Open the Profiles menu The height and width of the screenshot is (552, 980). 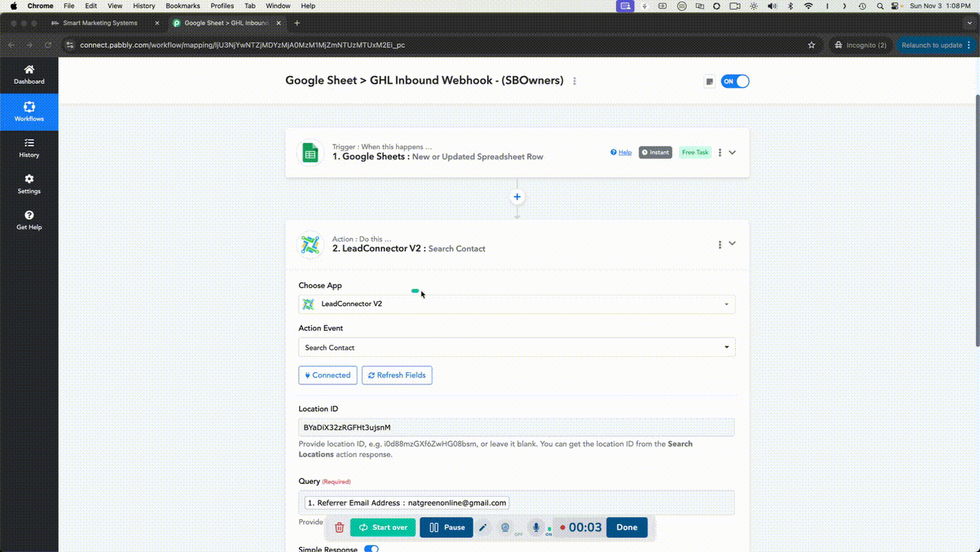coord(222,6)
